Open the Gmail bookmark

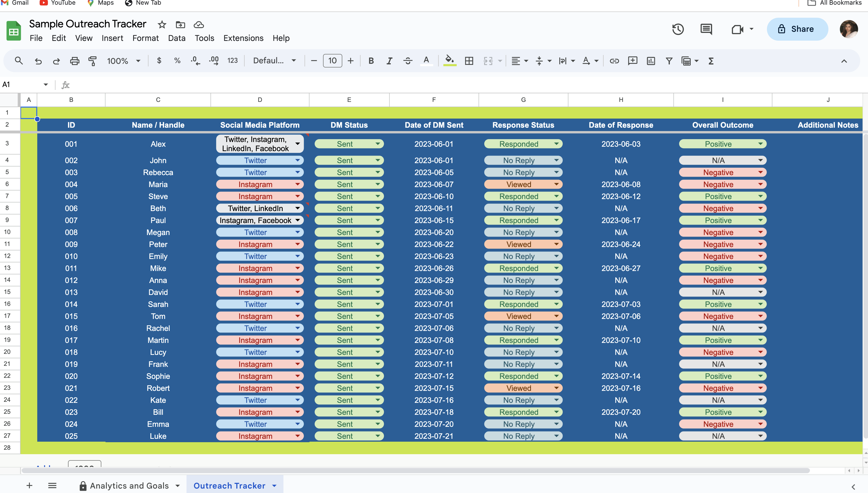[15, 3]
